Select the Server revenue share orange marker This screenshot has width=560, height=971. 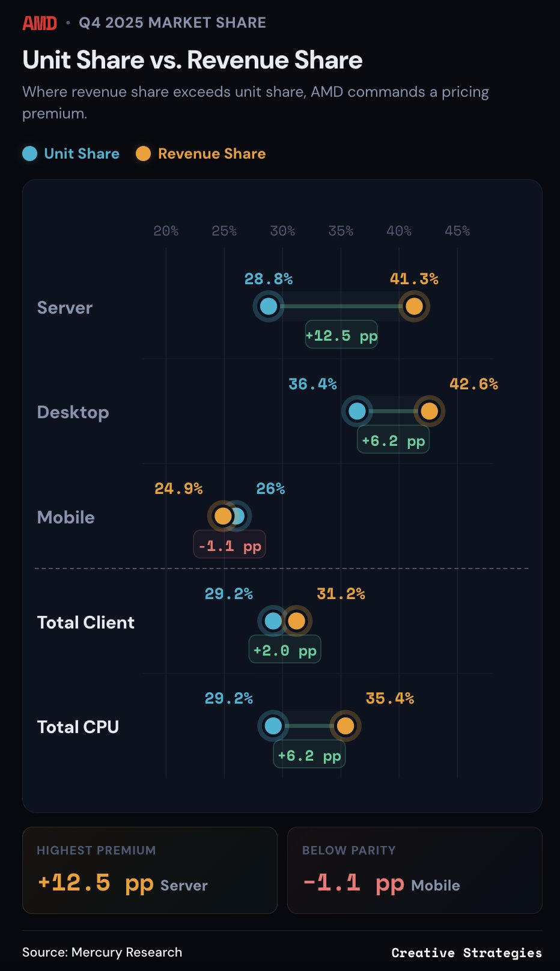click(414, 306)
